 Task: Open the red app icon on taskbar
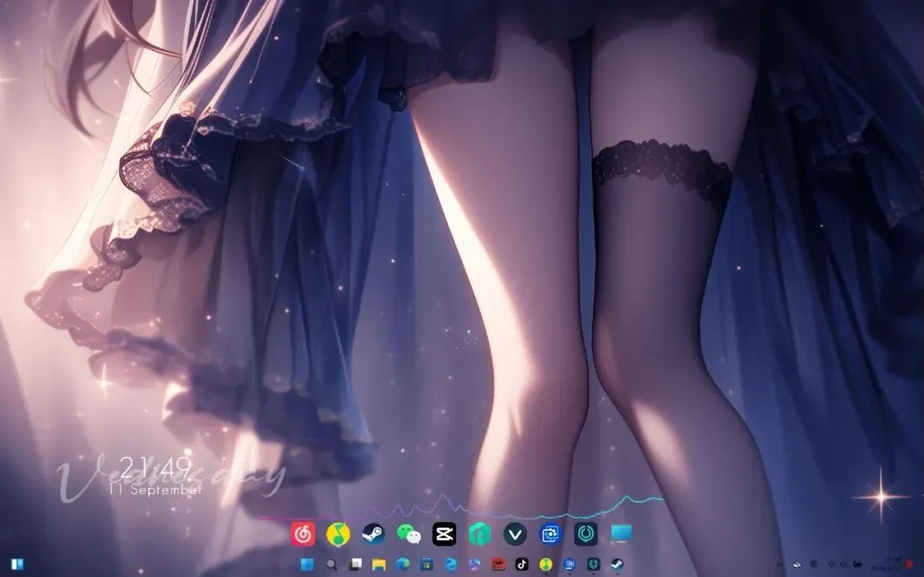tap(499, 565)
